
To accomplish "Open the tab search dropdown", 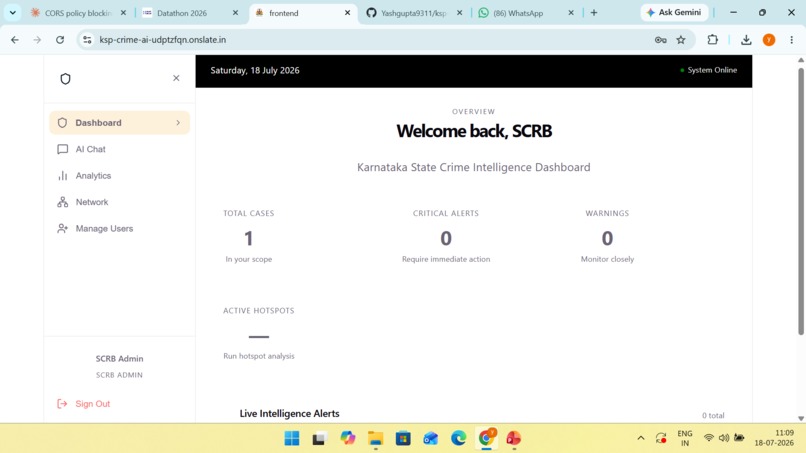I will [x=12, y=13].
